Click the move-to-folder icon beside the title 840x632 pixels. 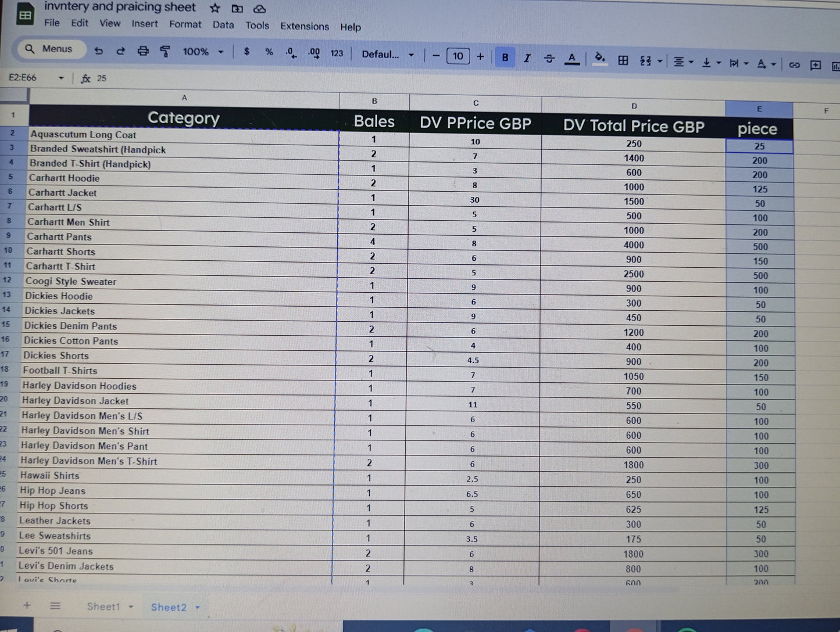click(237, 9)
